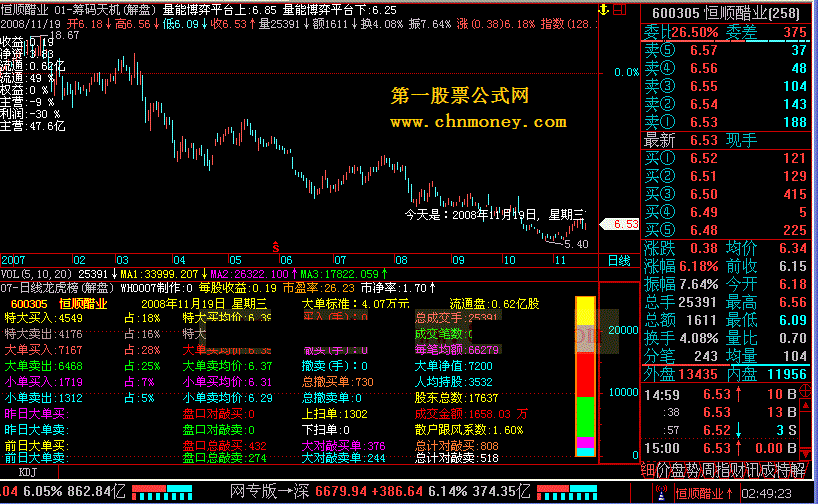Click the red segment of the volume color bar

[585, 375]
